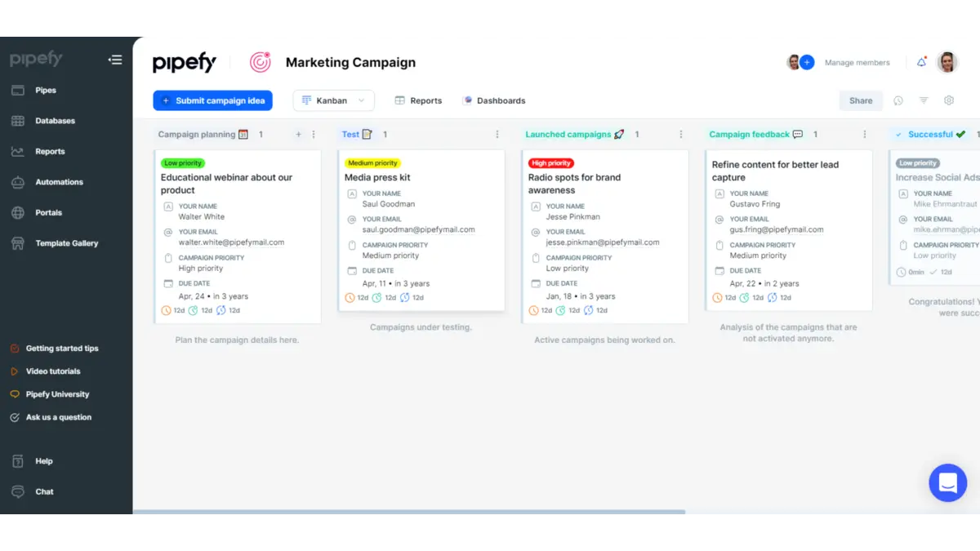
Task: Click the blue add member plus icon
Action: 807,62
